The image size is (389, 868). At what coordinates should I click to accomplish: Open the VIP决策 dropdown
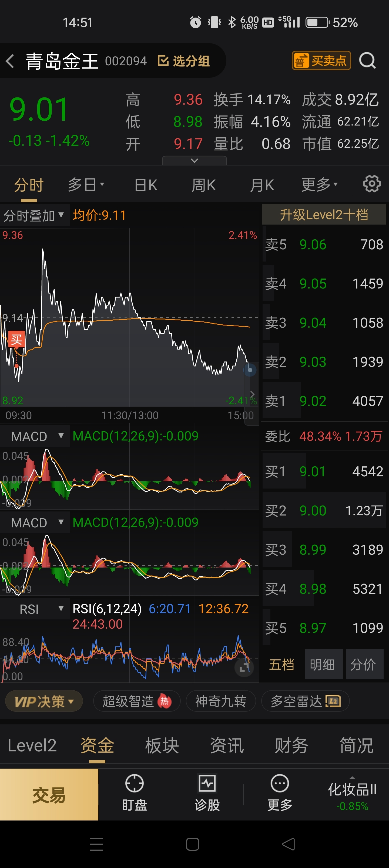point(44,701)
